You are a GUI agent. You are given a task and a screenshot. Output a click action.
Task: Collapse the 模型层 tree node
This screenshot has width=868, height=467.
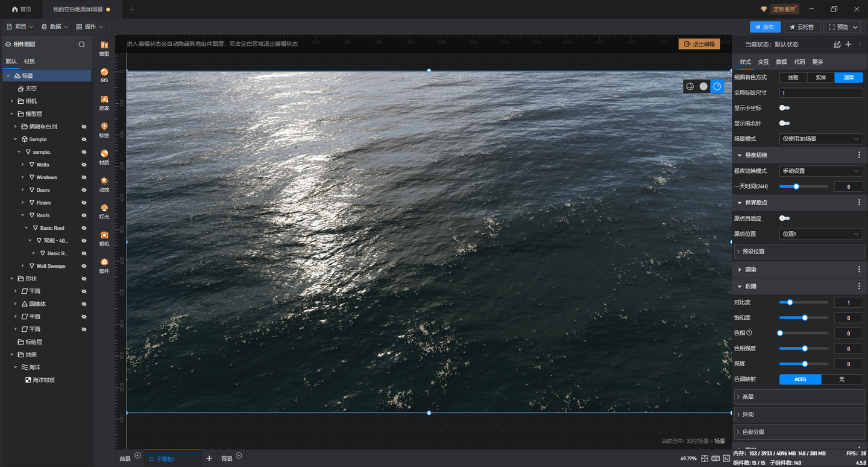pos(12,114)
